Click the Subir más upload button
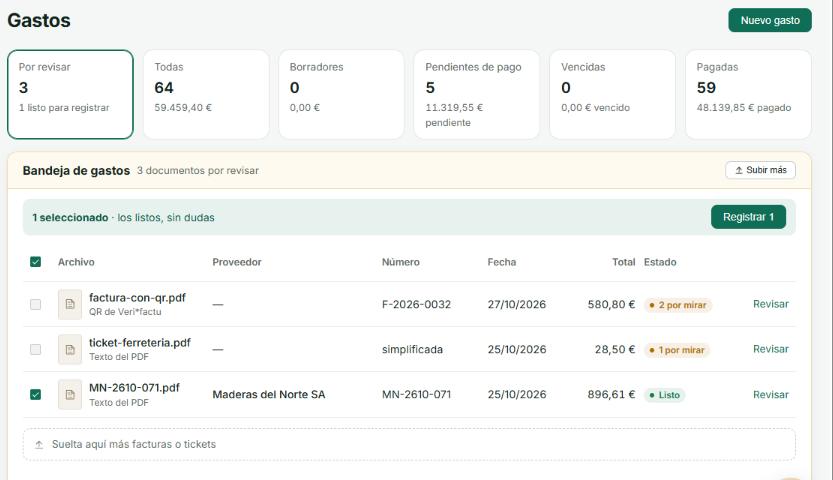This screenshot has height=480, width=833. (760, 170)
